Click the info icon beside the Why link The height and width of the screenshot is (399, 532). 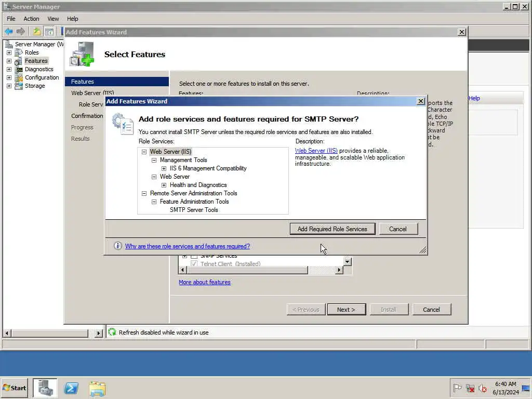coord(118,246)
